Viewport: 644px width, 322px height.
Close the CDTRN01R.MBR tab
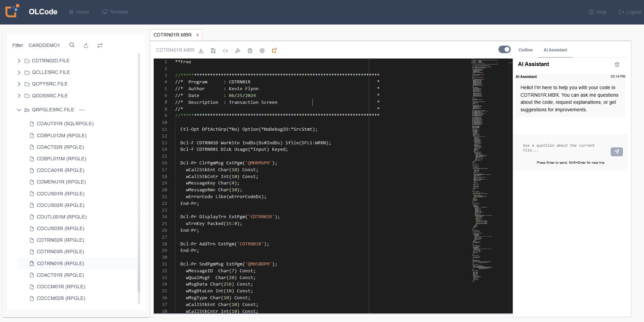click(198, 35)
